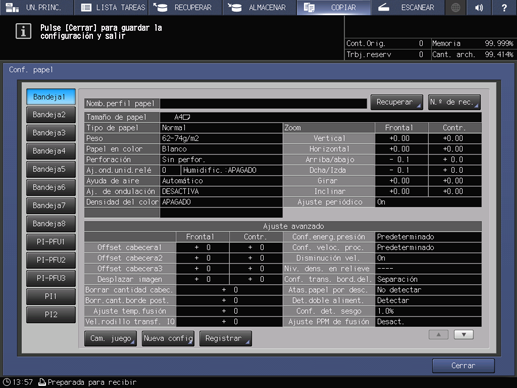
Task: Click the down arrow page stepper
Action: click(464, 335)
